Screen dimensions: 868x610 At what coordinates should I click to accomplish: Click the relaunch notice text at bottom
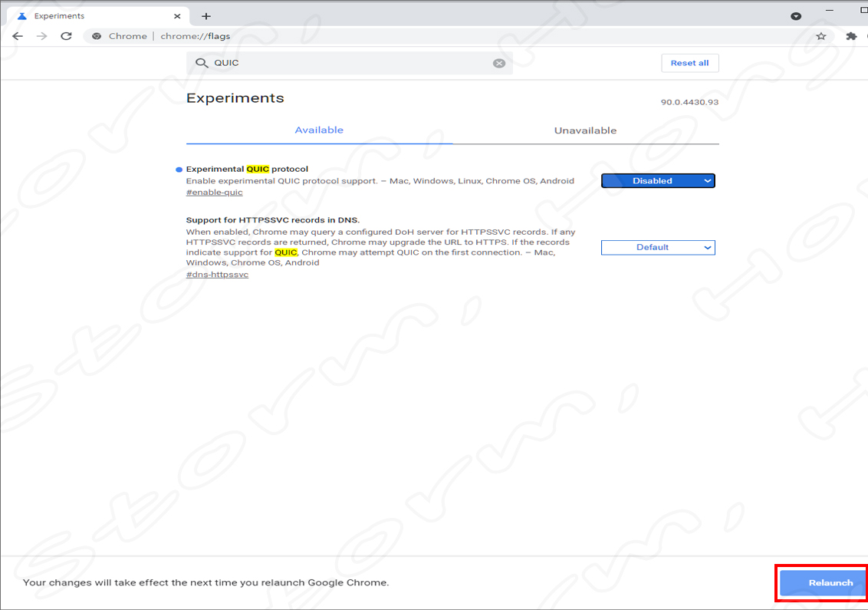tap(206, 582)
